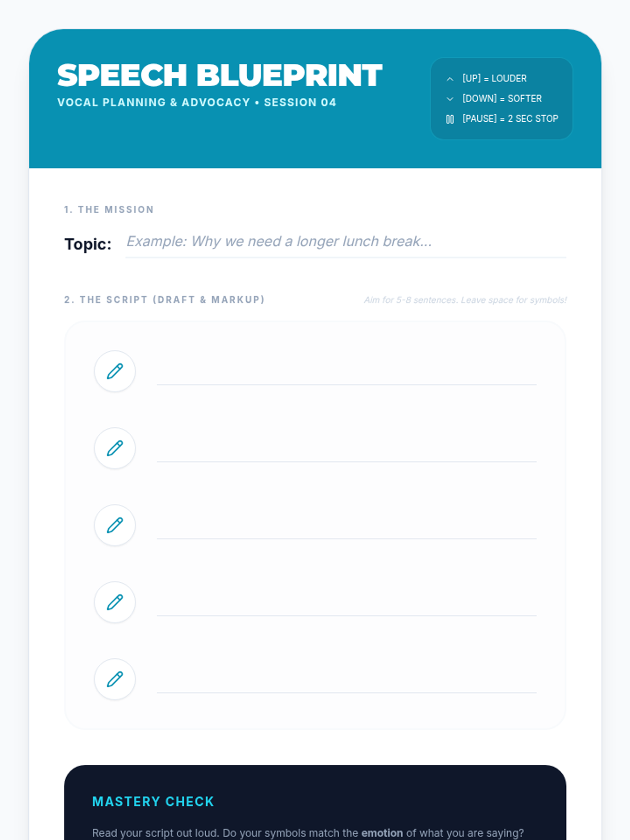
Task: Click the MASTERY CHECK heading
Action: click(x=153, y=802)
